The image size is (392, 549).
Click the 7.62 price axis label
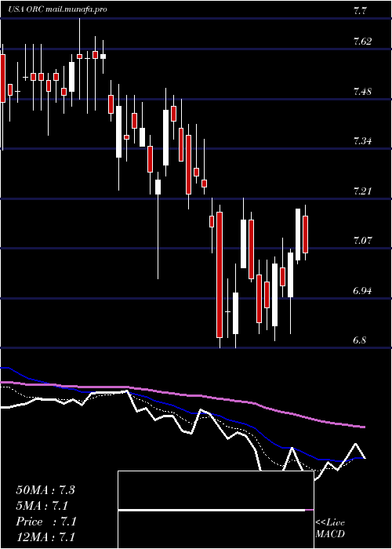pyautogui.click(x=362, y=42)
